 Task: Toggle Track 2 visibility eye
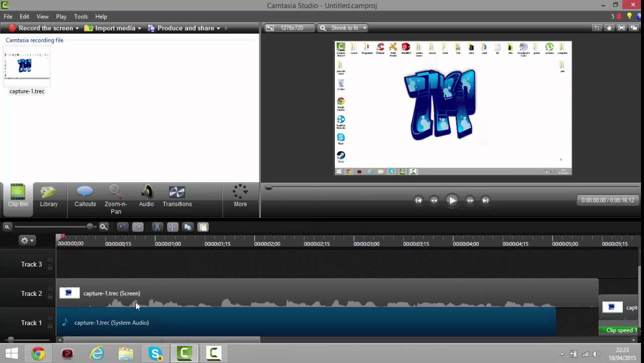click(50, 289)
